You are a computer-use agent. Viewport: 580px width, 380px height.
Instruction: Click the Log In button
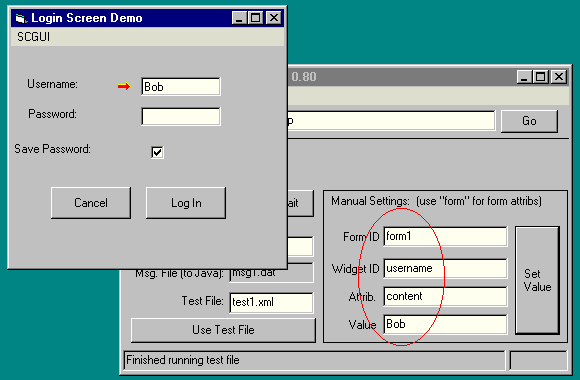tap(186, 203)
